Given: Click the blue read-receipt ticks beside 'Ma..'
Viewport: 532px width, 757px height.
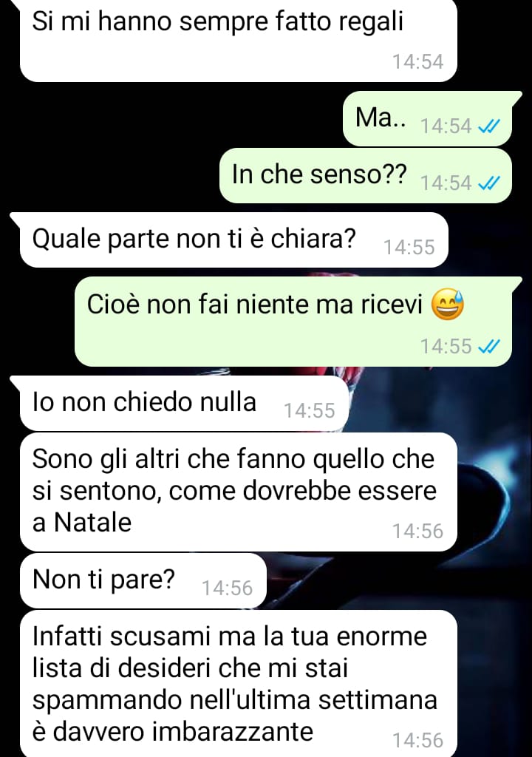Looking at the screenshot, I should [x=488, y=126].
